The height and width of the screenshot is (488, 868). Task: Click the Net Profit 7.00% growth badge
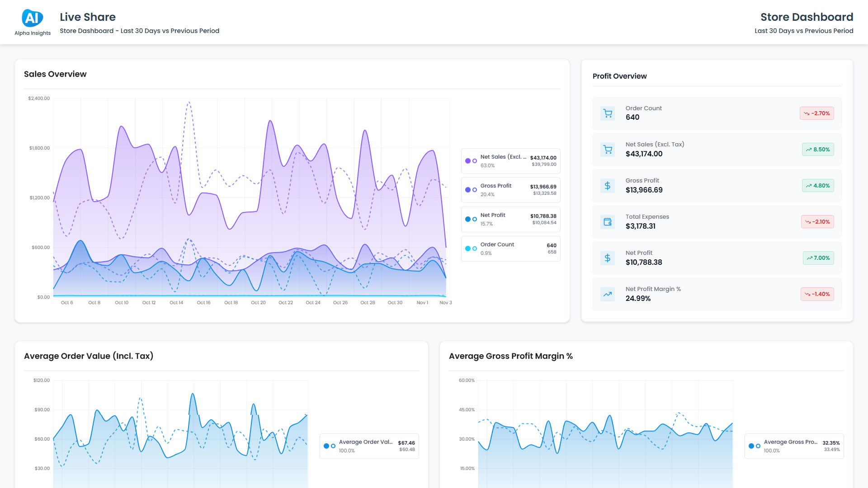[x=818, y=258]
